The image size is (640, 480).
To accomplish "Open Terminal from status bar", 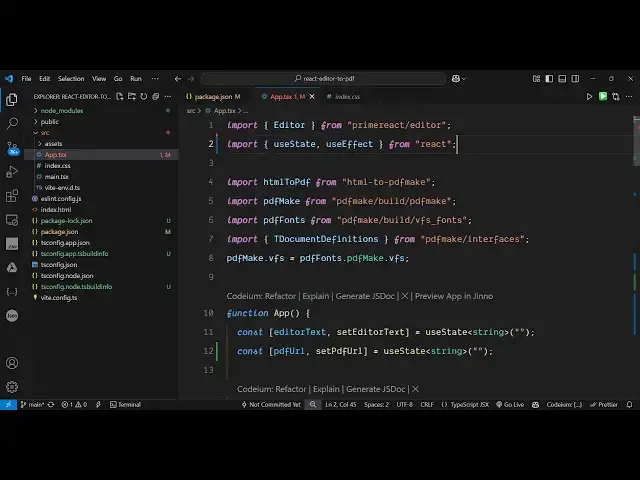I will [125, 404].
